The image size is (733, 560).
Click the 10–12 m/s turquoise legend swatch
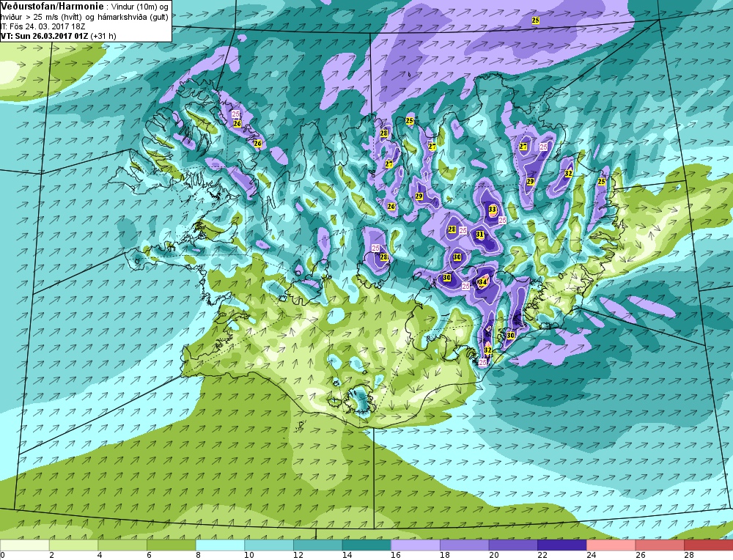[x=269, y=545]
